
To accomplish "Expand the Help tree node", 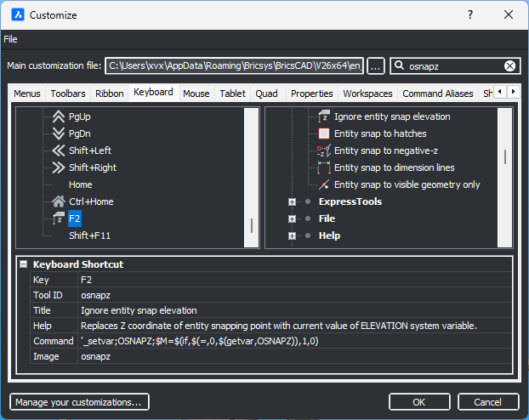I will [292, 236].
